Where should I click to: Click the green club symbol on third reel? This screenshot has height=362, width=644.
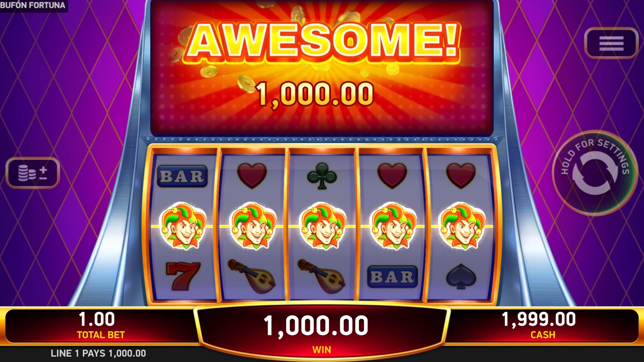tap(322, 176)
